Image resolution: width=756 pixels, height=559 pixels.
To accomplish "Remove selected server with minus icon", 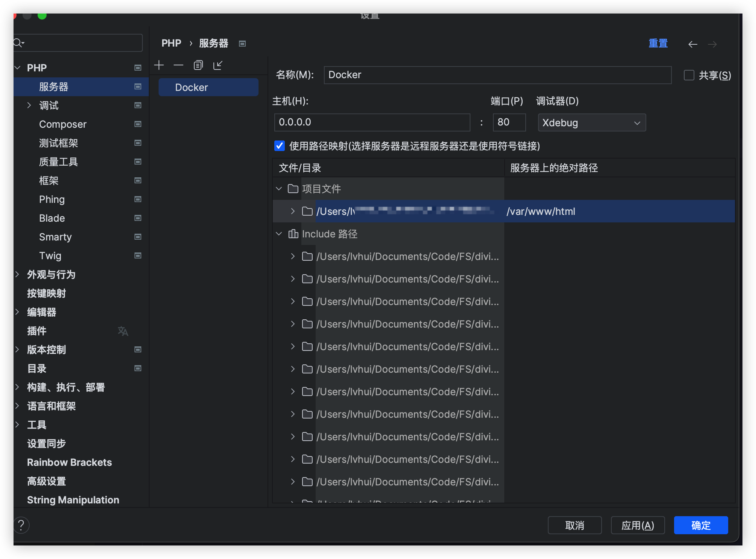I will (178, 65).
